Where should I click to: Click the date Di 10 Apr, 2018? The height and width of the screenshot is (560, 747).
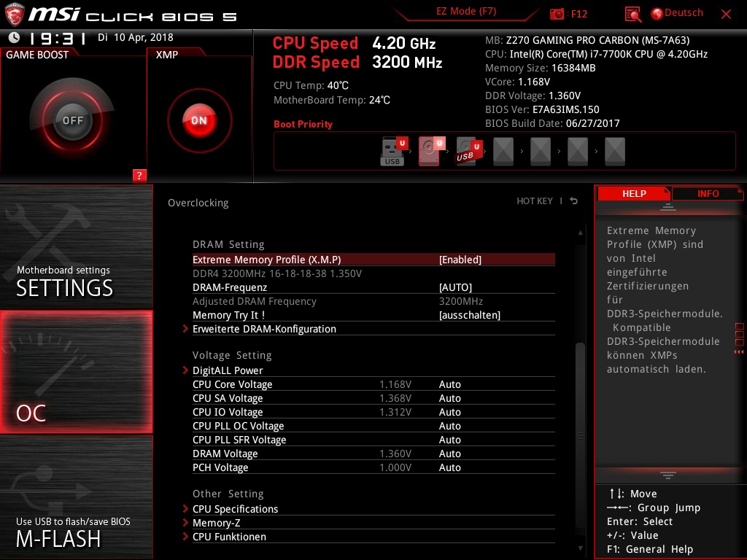pyautogui.click(x=135, y=38)
